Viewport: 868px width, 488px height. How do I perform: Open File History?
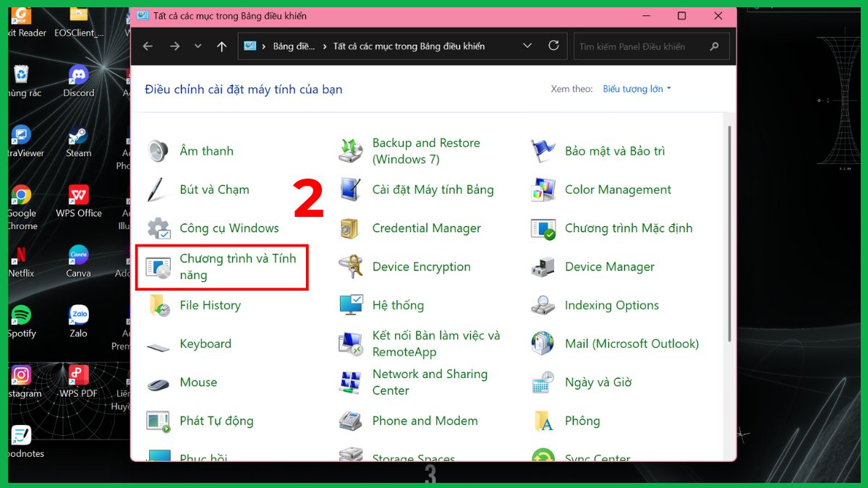coord(210,305)
